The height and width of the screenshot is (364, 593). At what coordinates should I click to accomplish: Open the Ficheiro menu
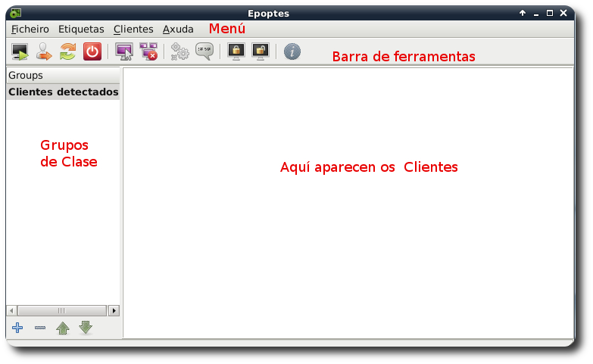(30, 29)
